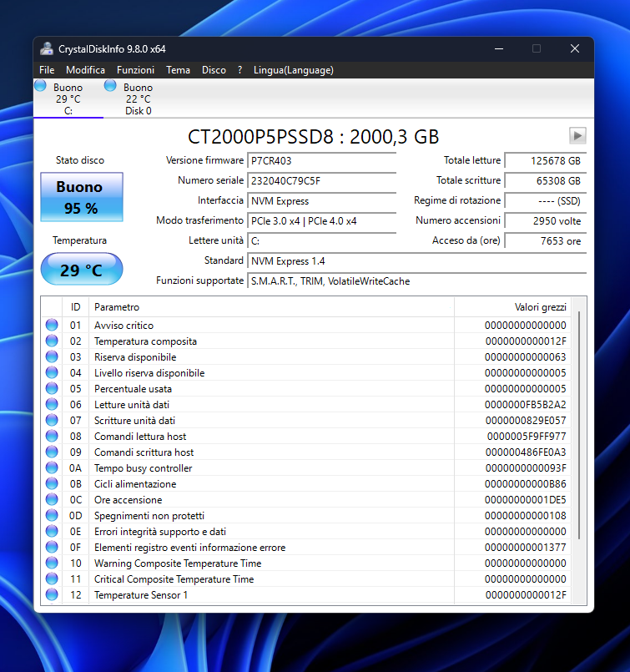Click the orb beside Comandi scrittura host

(52, 452)
